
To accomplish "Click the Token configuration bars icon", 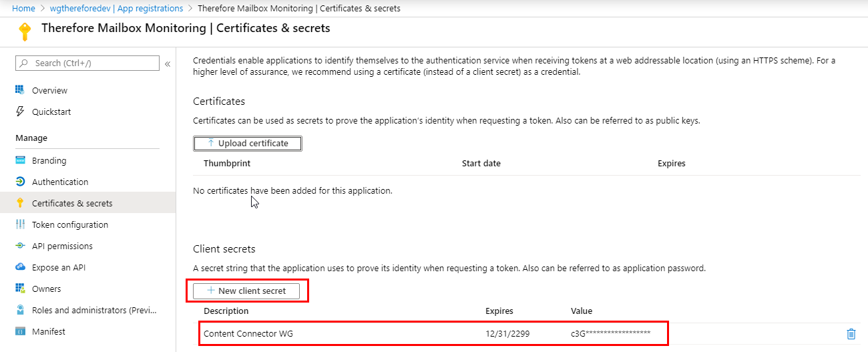I will pyautogui.click(x=20, y=224).
